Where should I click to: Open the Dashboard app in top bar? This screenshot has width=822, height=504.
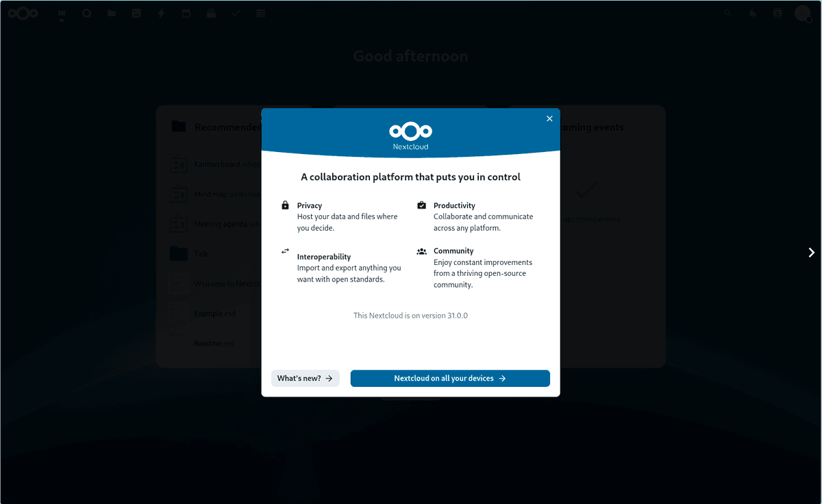(x=62, y=14)
